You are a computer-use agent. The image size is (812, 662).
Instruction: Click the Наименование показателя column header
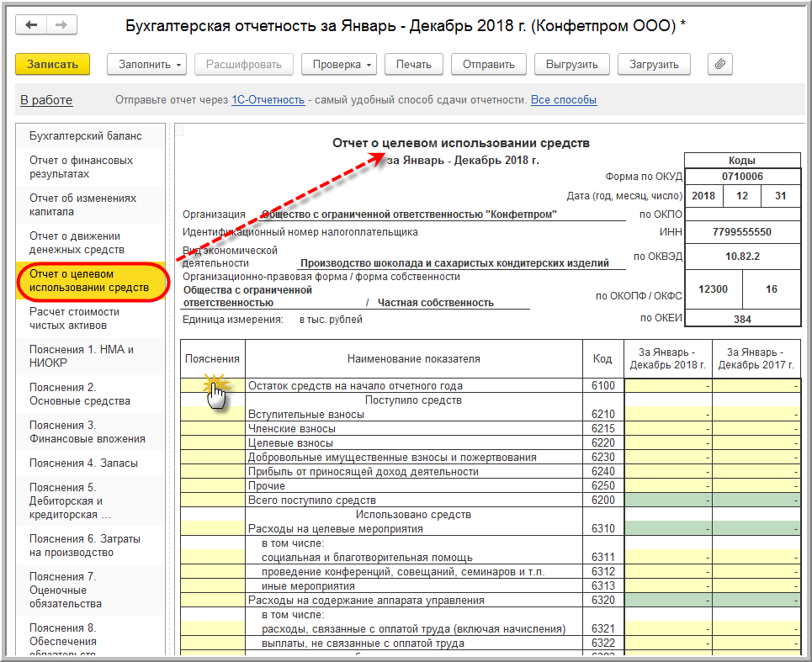(x=414, y=358)
